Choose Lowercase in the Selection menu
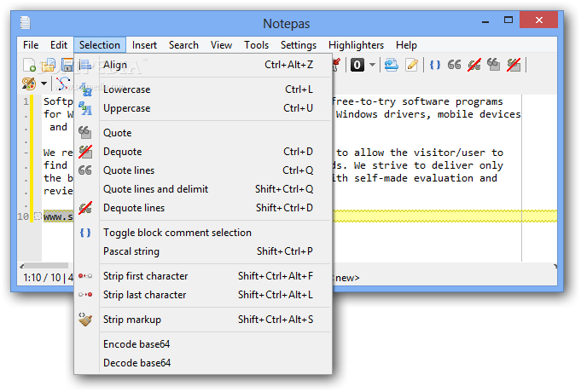Viewport: 581px width, 392px height. click(203, 89)
